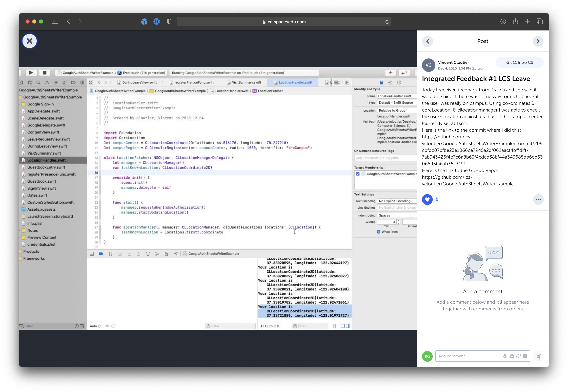
Task: Click the pause execution icon in debug bar
Action: click(110, 254)
